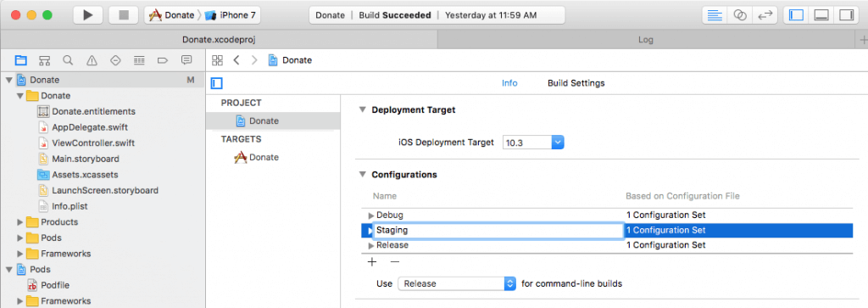Add a new configuration with plus button
Viewport: 868px width, 308px height.
pos(372,261)
